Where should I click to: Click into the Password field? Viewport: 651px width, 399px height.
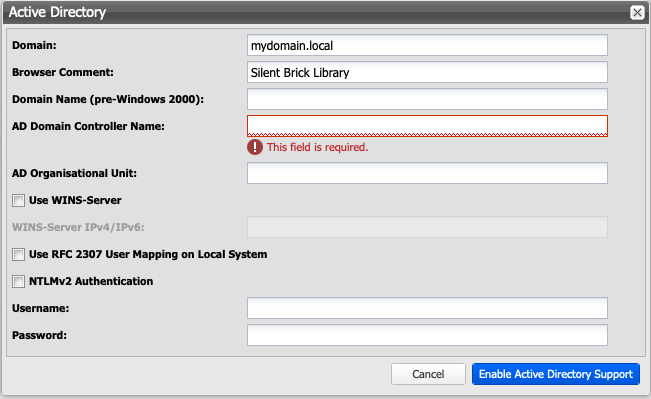coord(427,335)
